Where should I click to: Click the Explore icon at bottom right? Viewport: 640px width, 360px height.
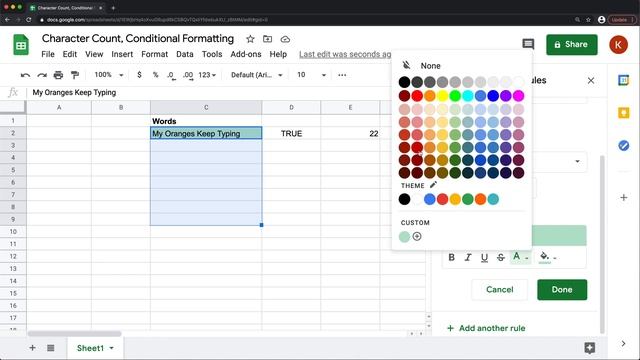point(589,348)
